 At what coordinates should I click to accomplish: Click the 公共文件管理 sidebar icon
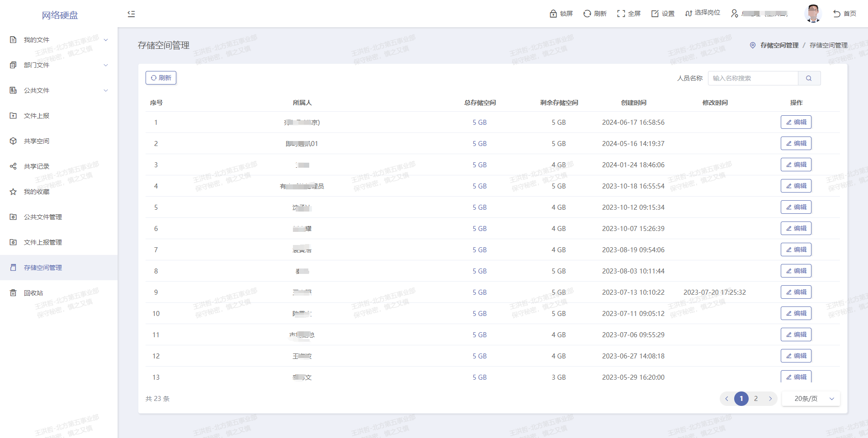(x=13, y=217)
